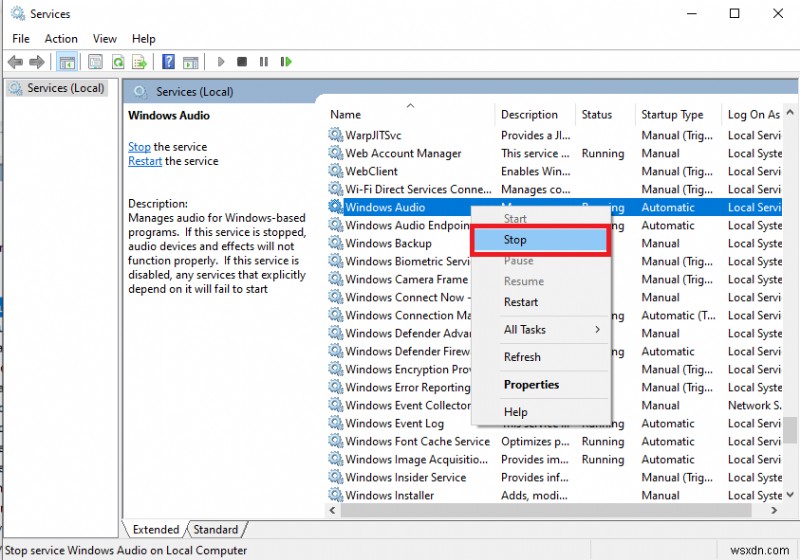This screenshot has height=560, width=800.
Task: Click horizontal scrollbar right arrow
Action: [x=774, y=510]
